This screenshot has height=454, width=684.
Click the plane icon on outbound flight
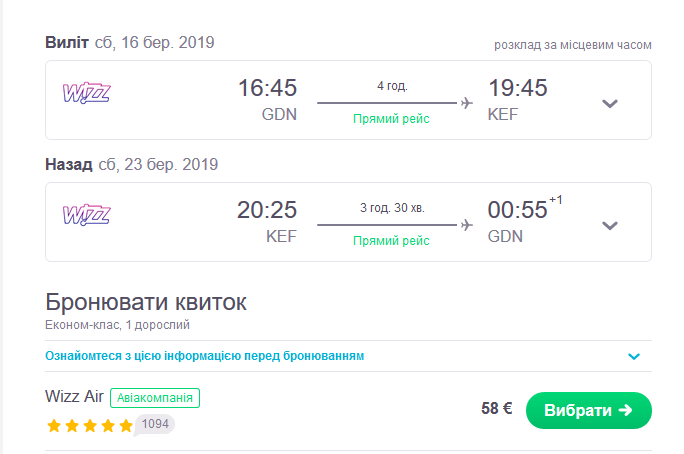click(x=466, y=102)
